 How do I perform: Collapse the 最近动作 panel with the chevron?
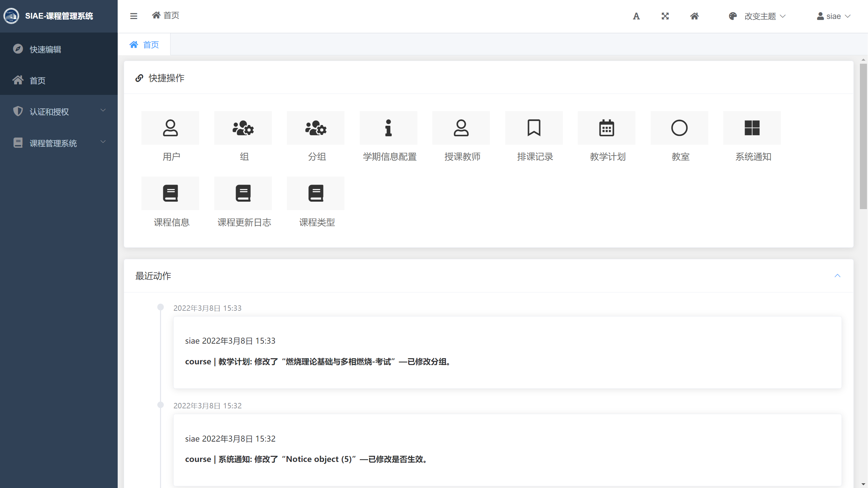point(837,276)
